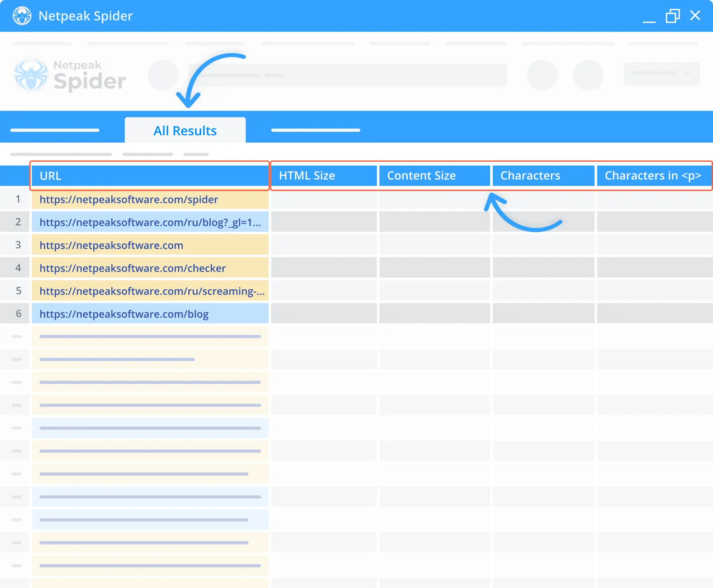Select the netpeaksoftware.com/checker URL
Screen dimensions: 713x588
click(x=150, y=268)
